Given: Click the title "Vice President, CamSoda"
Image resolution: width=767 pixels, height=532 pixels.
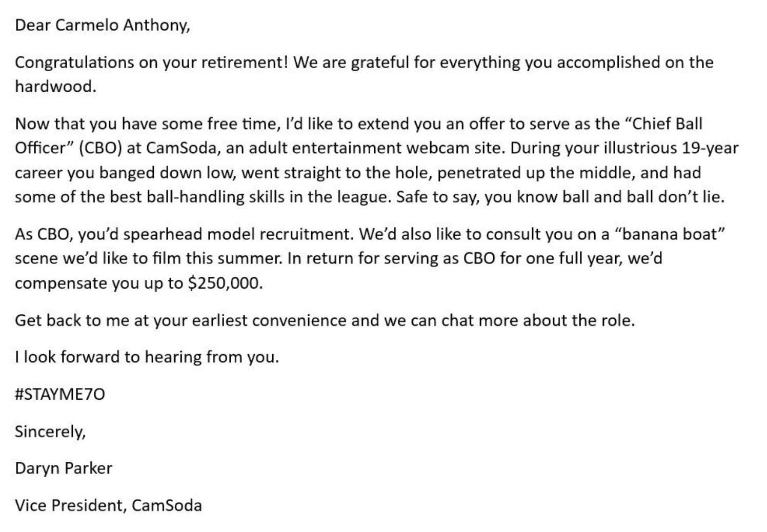Looking at the screenshot, I should tap(108, 506).
